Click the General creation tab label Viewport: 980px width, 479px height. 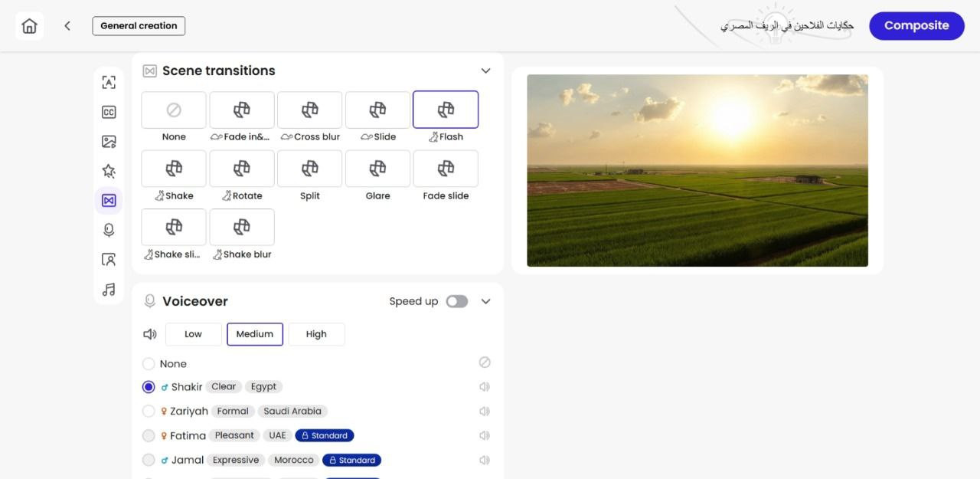(x=139, y=26)
